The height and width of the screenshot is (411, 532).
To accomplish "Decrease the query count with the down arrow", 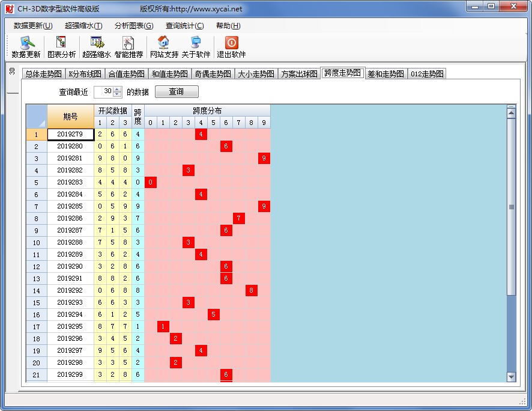I will 116,94.
